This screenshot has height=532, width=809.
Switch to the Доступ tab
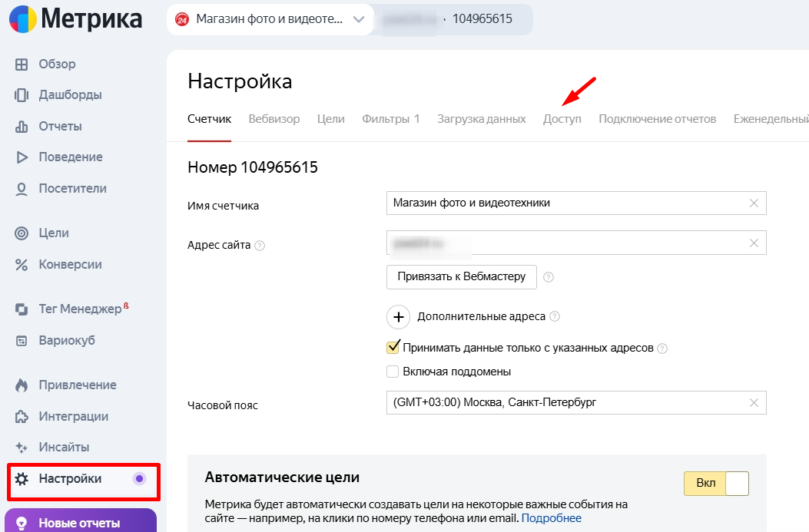pyautogui.click(x=562, y=119)
